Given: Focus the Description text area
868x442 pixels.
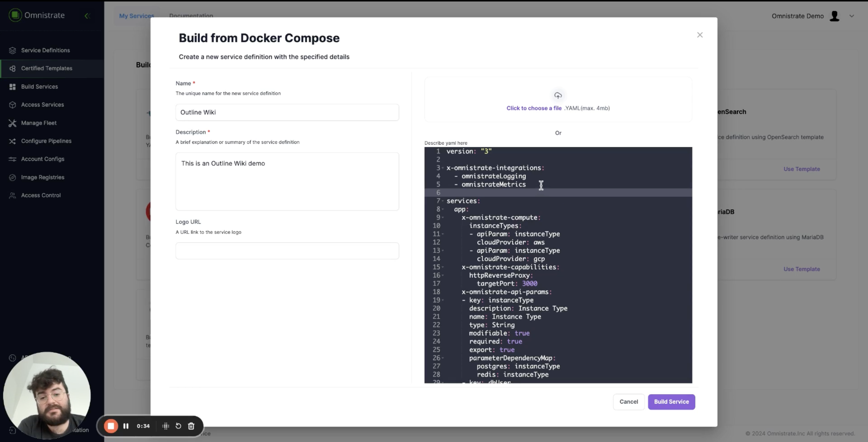Looking at the screenshot, I should 287,181.
